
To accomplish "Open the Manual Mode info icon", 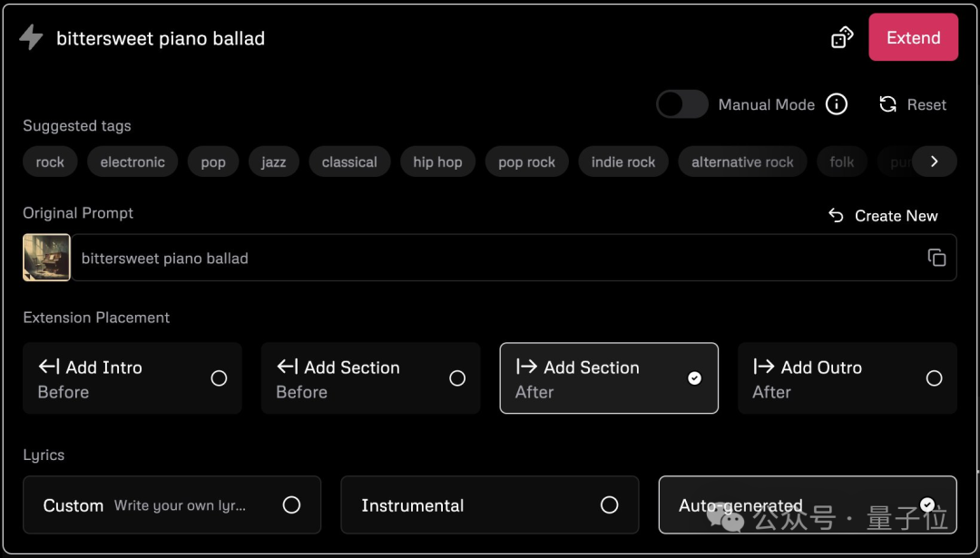I will [x=837, y=104].
